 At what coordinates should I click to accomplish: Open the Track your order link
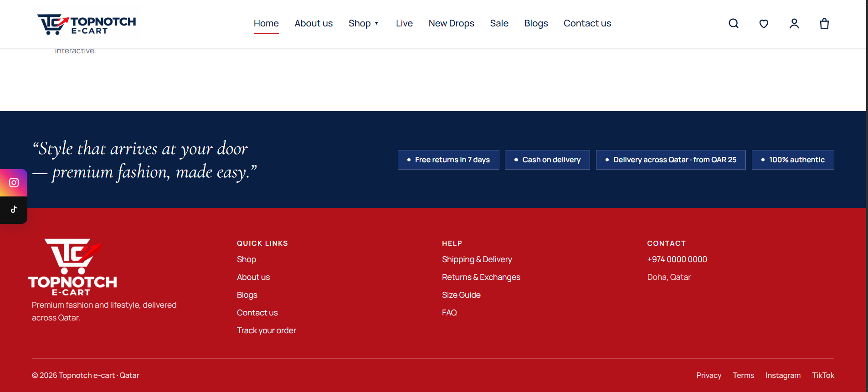click(267, 330)
